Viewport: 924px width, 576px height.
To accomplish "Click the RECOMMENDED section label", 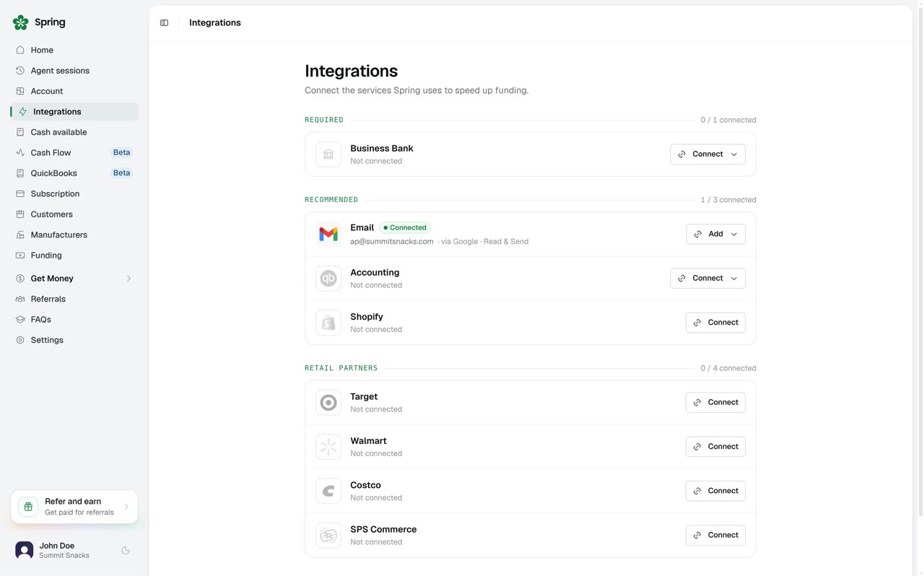I will click(x=331, y=200).
